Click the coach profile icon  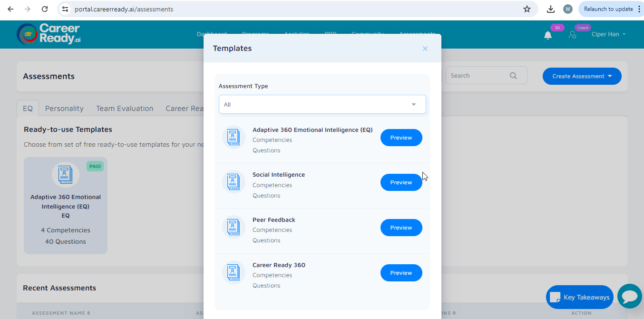573,34
